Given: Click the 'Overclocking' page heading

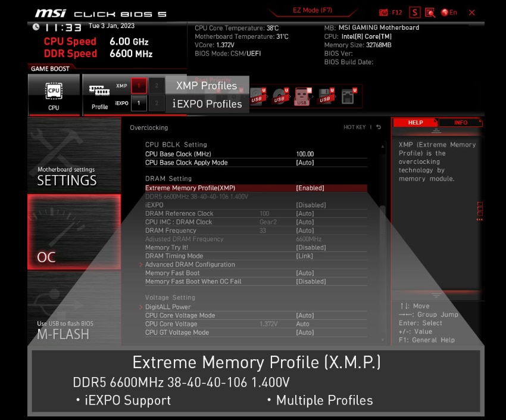Looking at the screenshot, I should pos(149,127).
